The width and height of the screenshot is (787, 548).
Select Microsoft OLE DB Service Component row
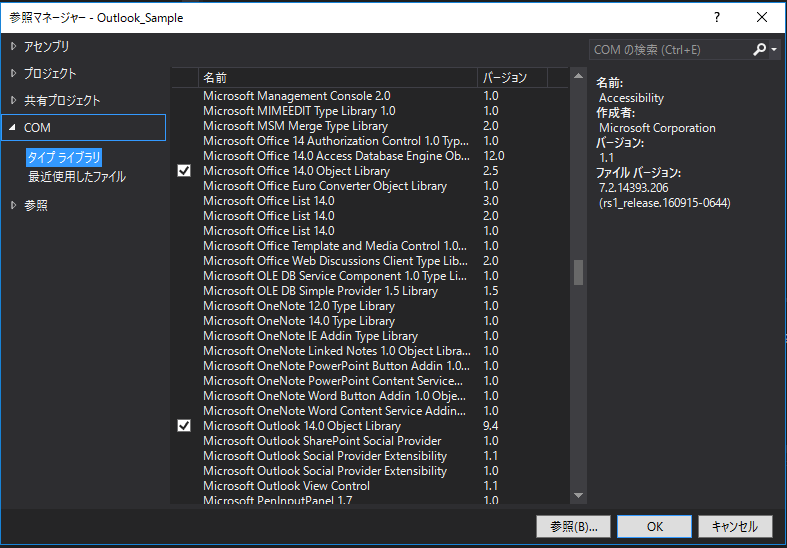(x=370, y=276)
